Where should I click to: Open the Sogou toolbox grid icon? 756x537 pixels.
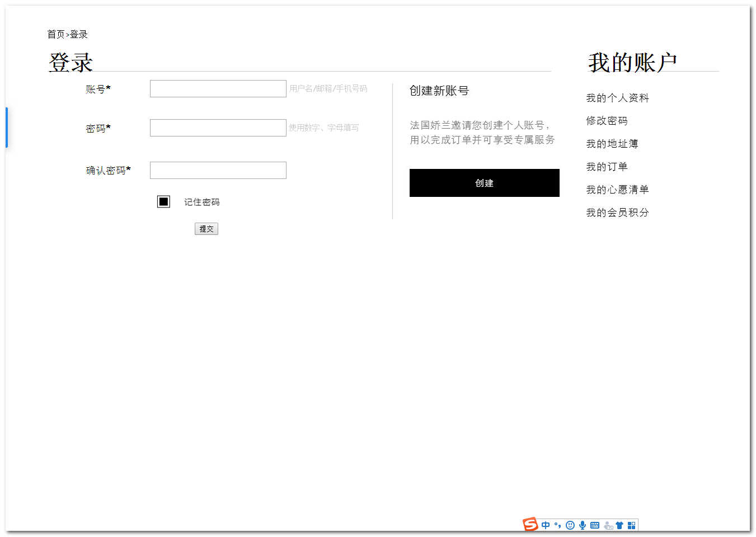pos(631,525)
